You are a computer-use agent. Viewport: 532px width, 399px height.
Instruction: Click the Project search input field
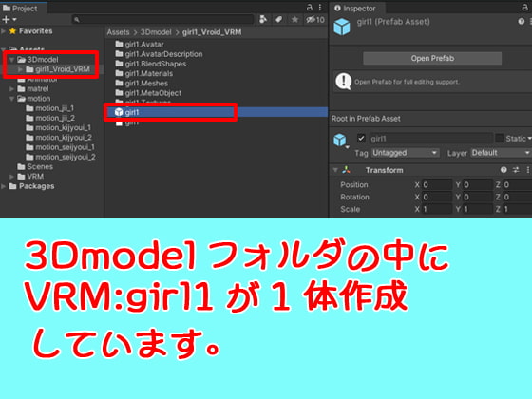pos(163,20)
